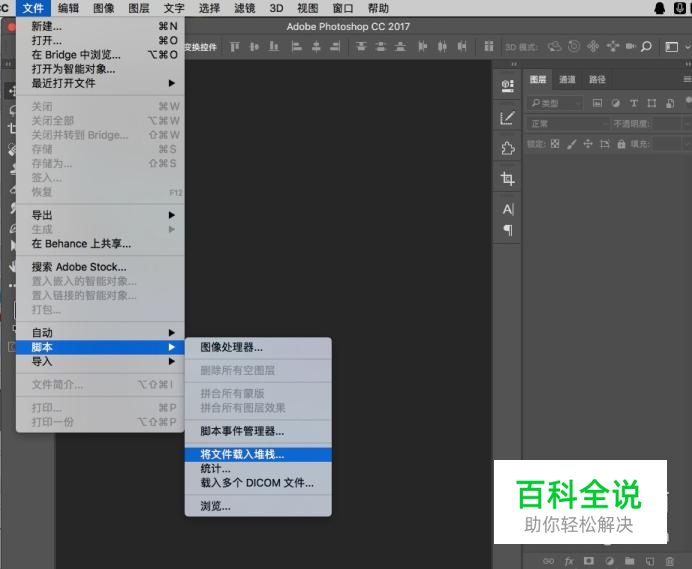Image resolution: width=692 pixels, height=569 pixels.
Task: Toggle shape layer filter icon
Action: pos(652,103)
